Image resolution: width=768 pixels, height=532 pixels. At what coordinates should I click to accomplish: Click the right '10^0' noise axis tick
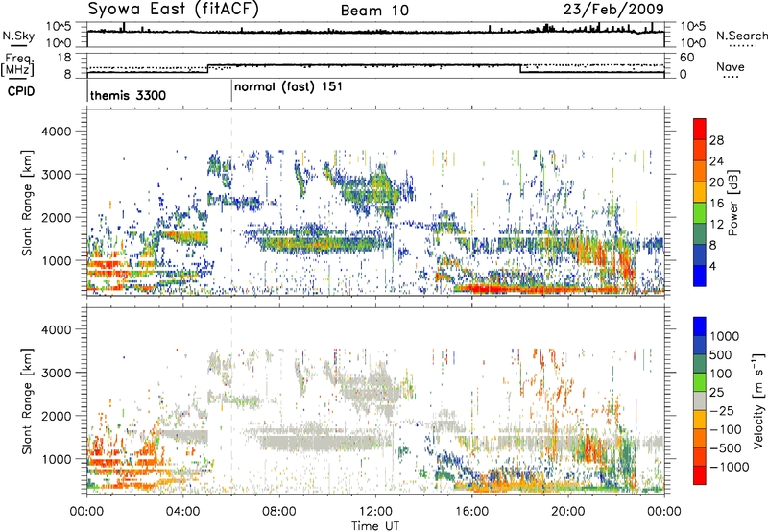click(x=693, y=43)
